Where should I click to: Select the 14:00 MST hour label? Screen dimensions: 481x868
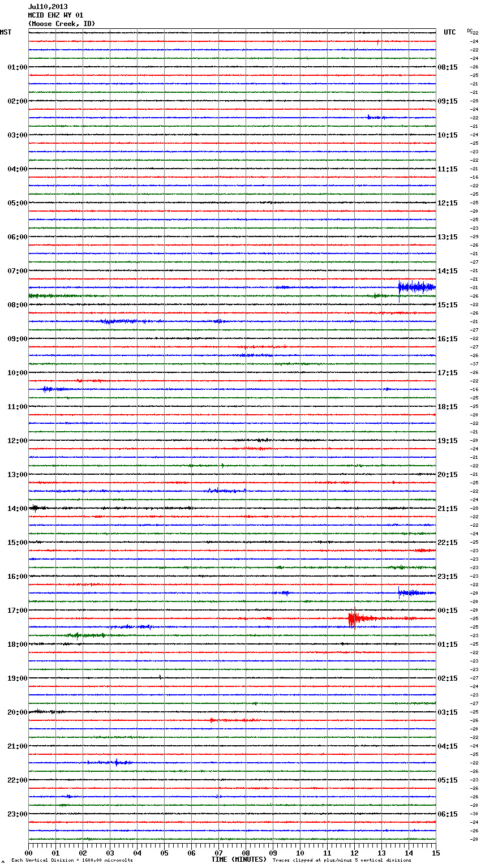18,509
